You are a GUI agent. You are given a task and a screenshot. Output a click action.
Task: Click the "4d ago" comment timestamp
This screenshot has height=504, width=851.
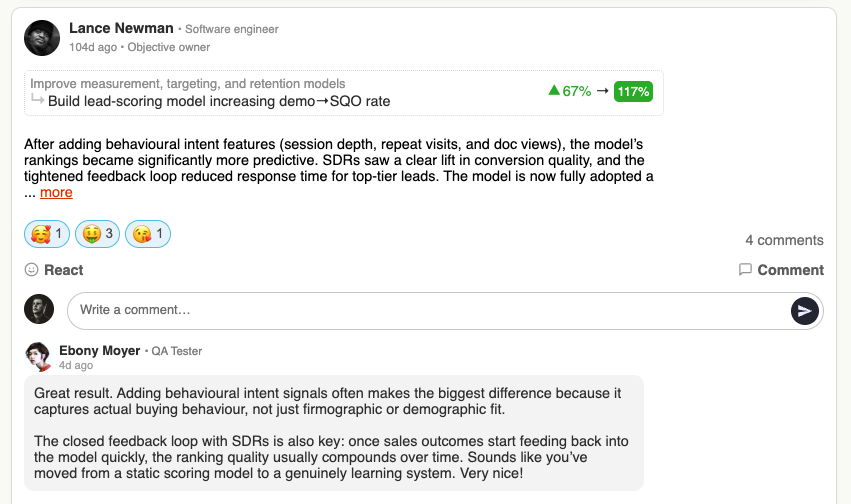coord(76,366)
